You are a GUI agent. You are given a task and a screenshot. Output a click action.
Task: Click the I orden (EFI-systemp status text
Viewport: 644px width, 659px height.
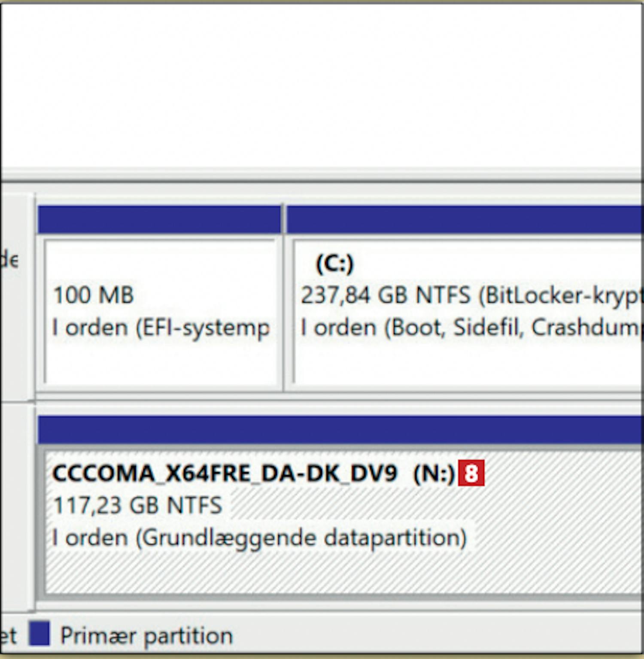(161, 328)
